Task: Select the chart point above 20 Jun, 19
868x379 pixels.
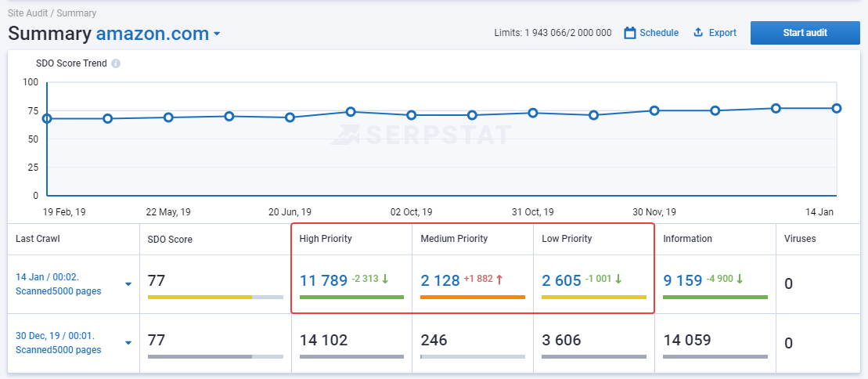Action: 290,117
